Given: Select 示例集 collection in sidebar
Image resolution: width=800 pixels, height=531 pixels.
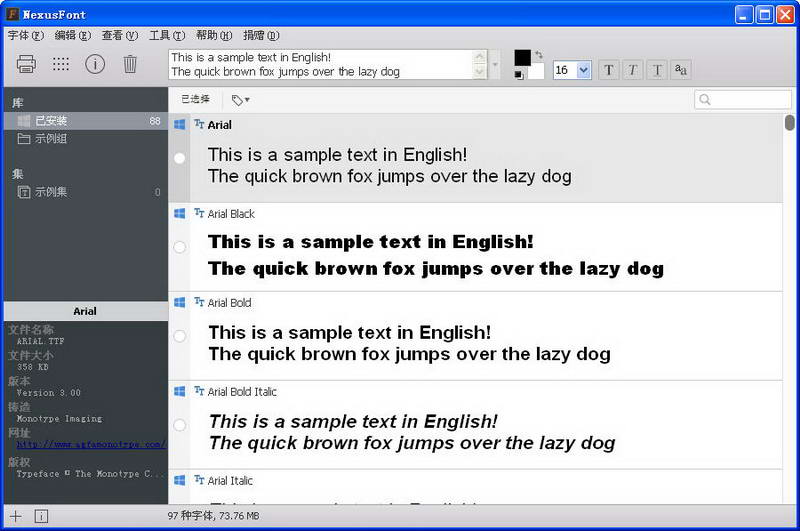Looking at the screenshot, I should [x=86, y=192].
